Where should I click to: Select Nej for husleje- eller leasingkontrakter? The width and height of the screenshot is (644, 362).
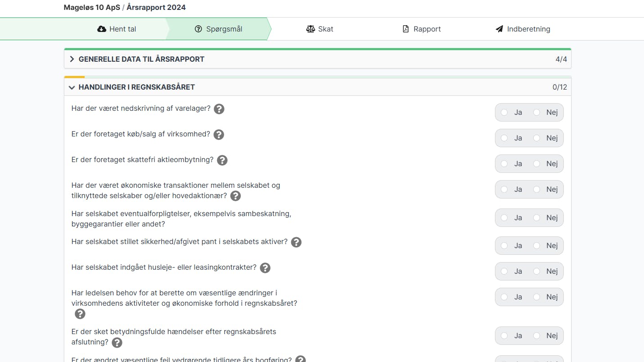537,271
